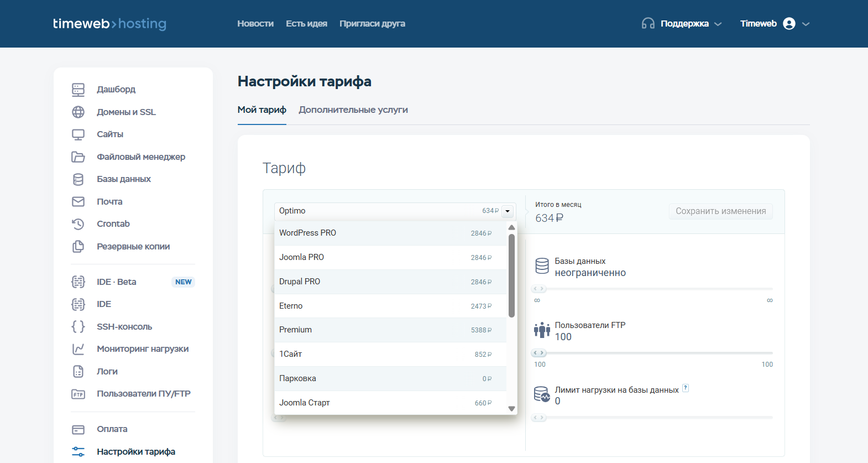Choose Joomla PRO from the tariff list
The height and width of the screenshot is (463, 868).
[390, 258]
